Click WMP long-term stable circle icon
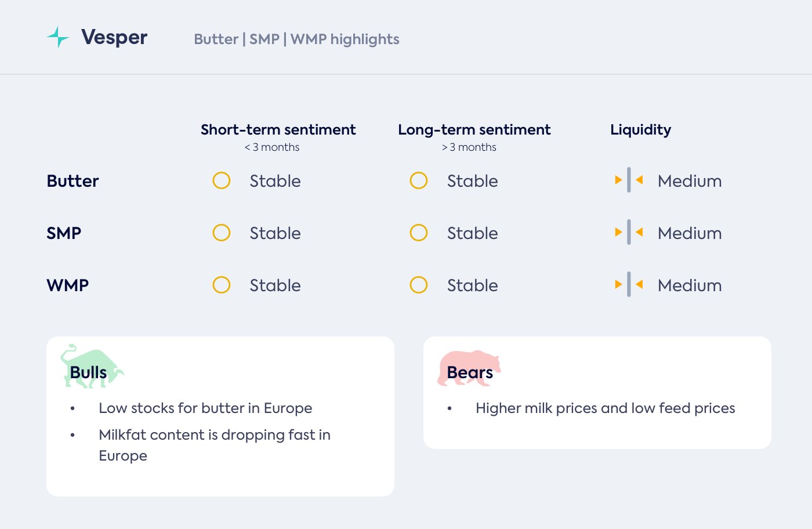 [x=419, y=285]
